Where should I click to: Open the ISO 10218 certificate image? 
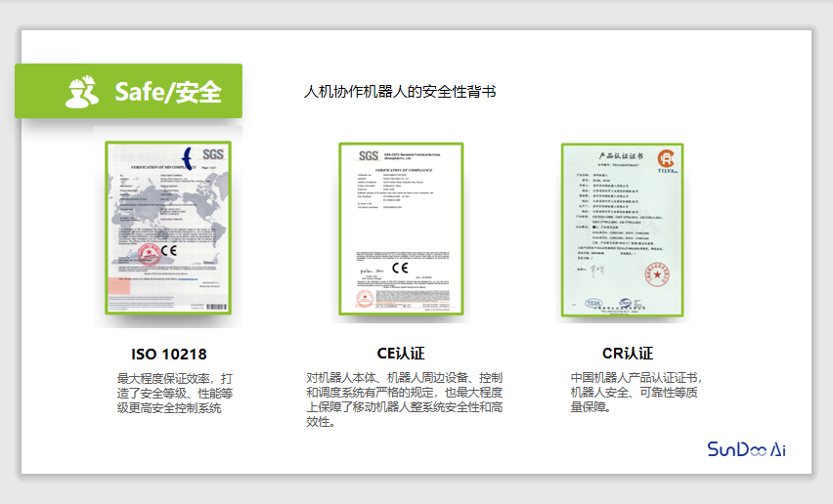pos(167,228)
